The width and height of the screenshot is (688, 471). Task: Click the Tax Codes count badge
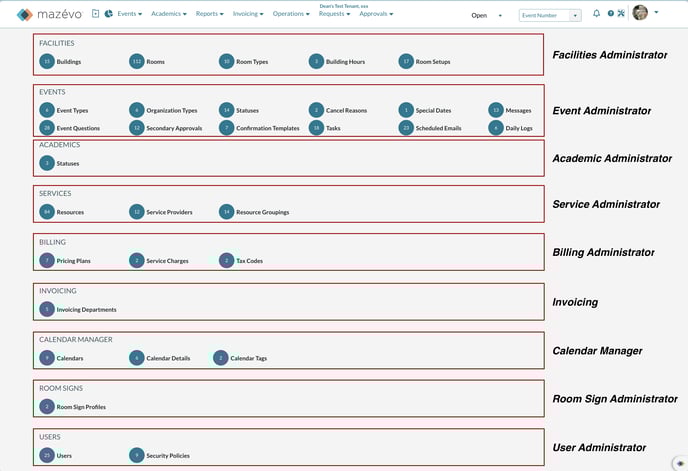coord(226,261)
